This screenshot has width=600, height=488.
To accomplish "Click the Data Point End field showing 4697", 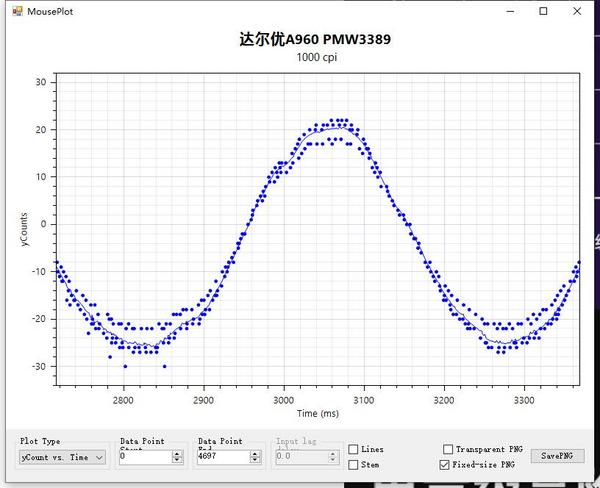I will click(223, 457).
